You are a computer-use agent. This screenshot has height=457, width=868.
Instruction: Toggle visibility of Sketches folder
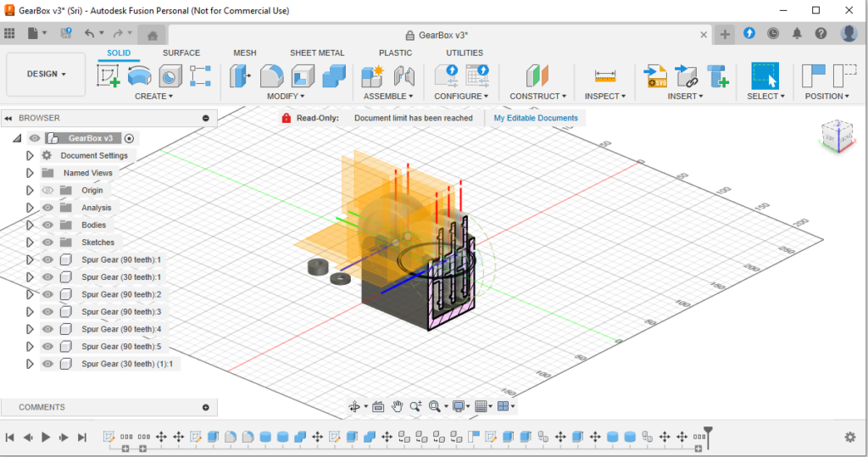47,242
